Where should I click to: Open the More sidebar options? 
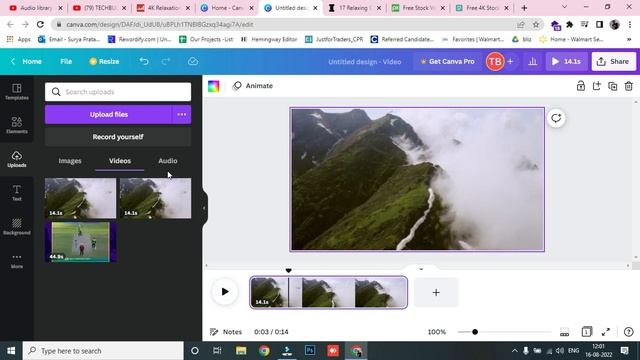click(x=17, y=260)
